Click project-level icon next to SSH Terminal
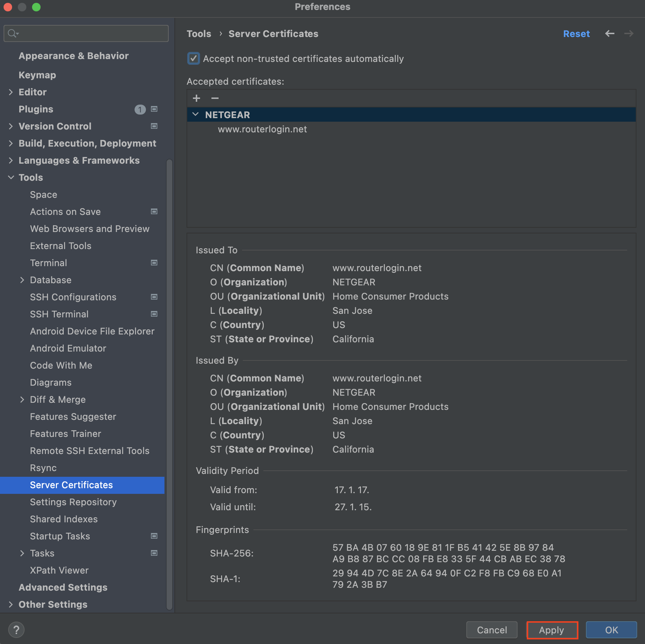 154,314
